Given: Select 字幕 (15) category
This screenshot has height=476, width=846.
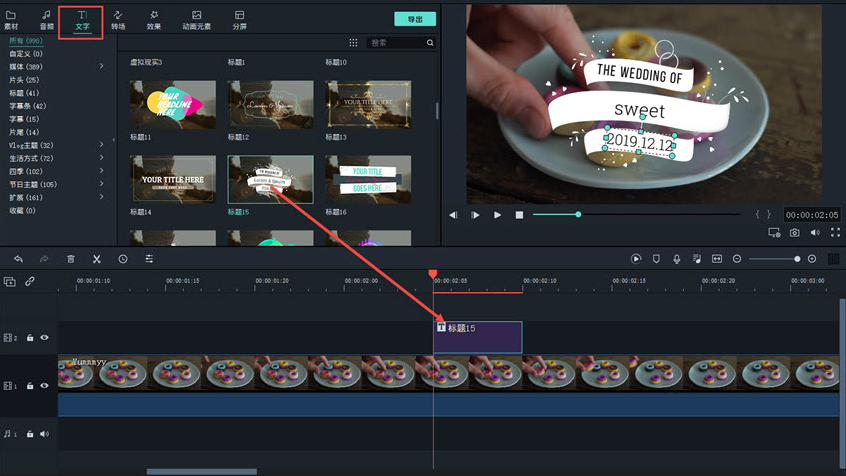Looking at the screenshot, I should (24, 119).
